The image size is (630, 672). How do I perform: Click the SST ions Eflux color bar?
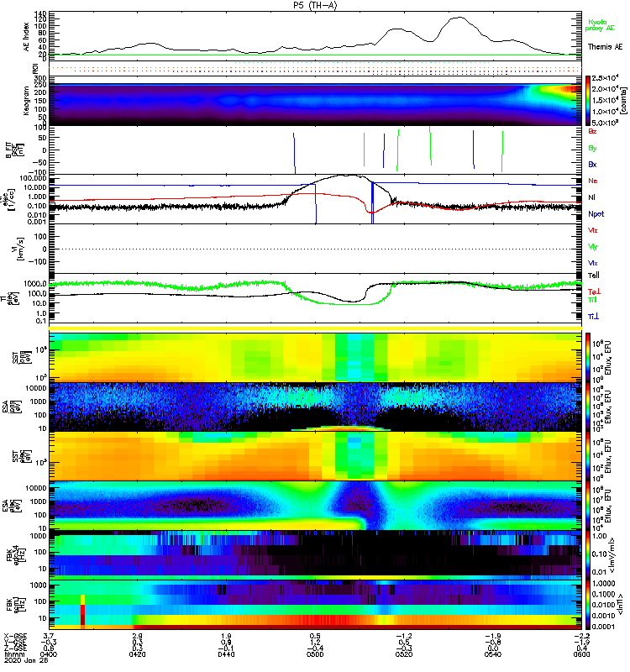pyautogui.click(x=587, y=356)
